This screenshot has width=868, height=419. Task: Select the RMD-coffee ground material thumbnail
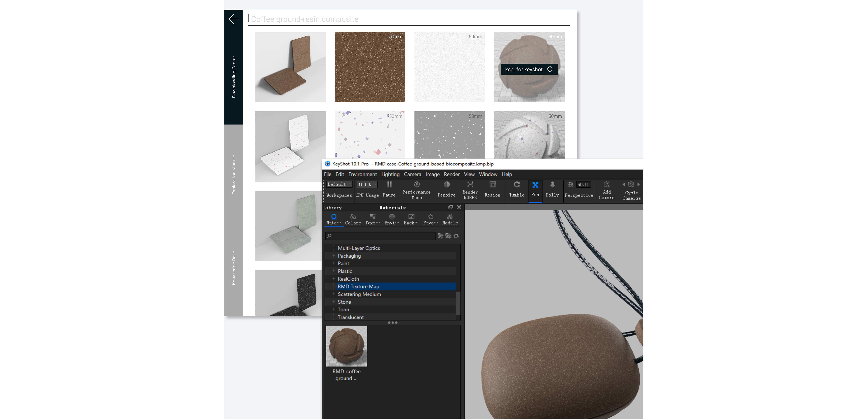[346, 346]
